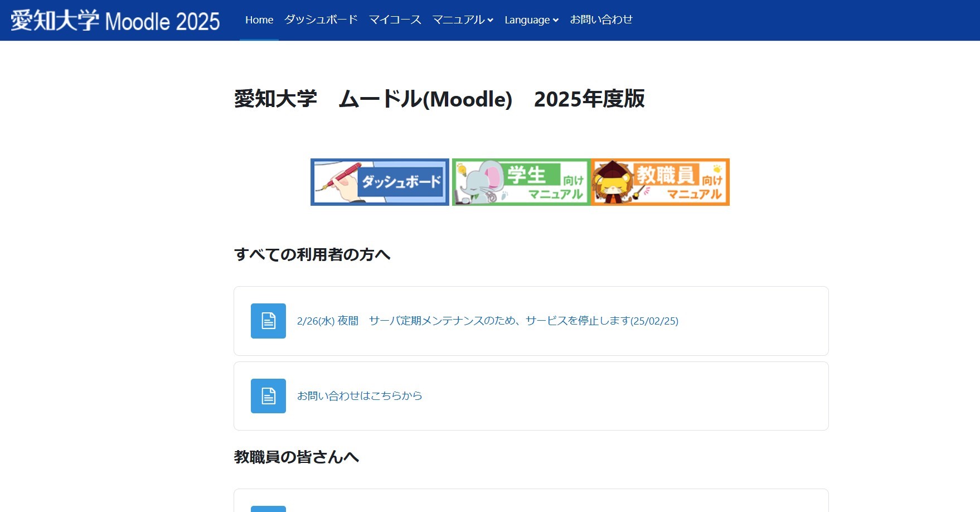
Task: Open the 教職員向けマニュアル banner
Action: tap(661, 182)
